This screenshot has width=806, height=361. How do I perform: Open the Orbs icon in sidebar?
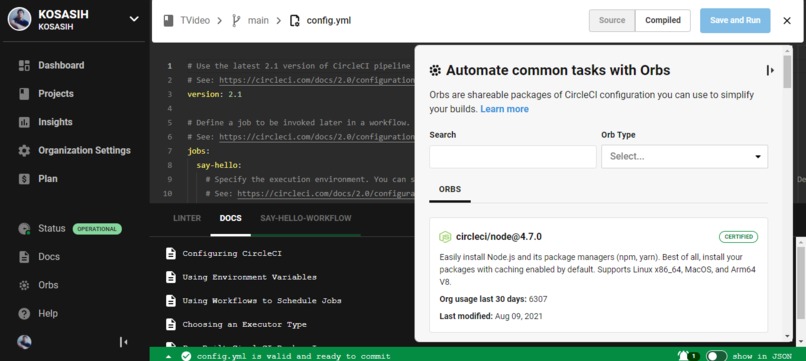(x=24, y=285)
